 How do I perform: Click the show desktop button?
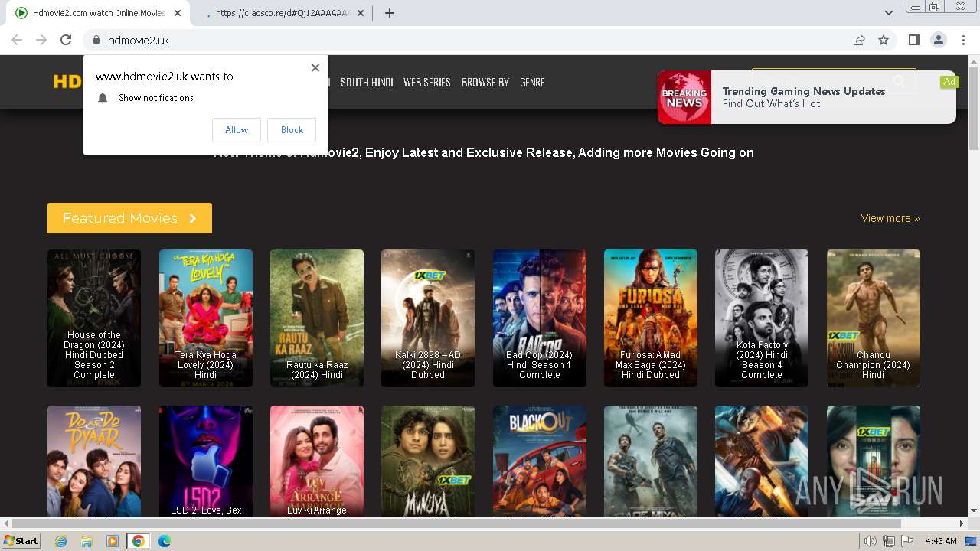point(971,541)
